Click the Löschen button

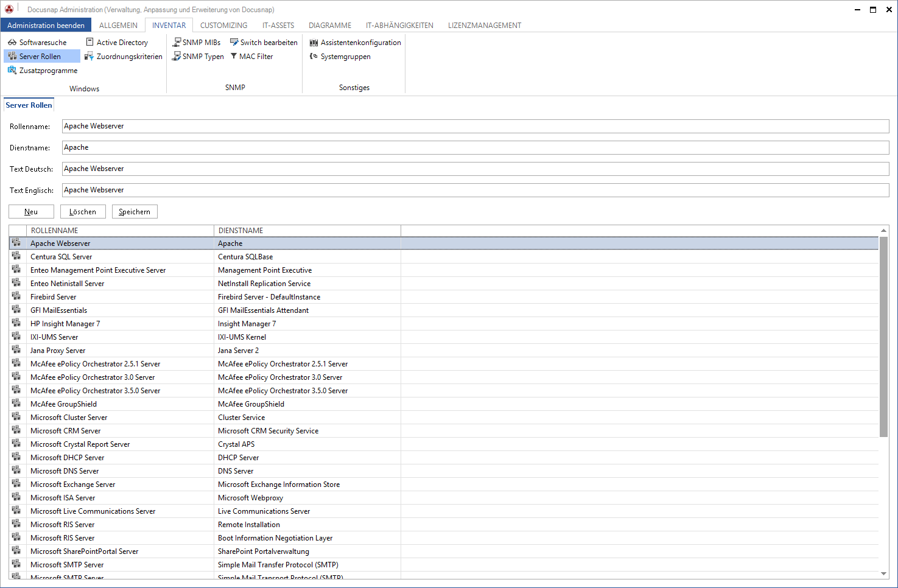(83, 212)
